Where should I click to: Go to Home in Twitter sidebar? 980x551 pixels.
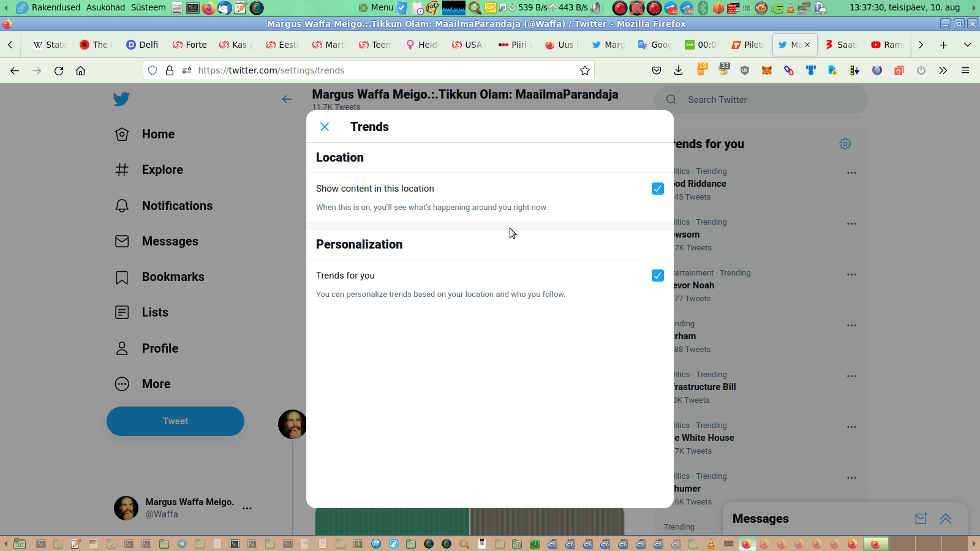coord(145,134)
